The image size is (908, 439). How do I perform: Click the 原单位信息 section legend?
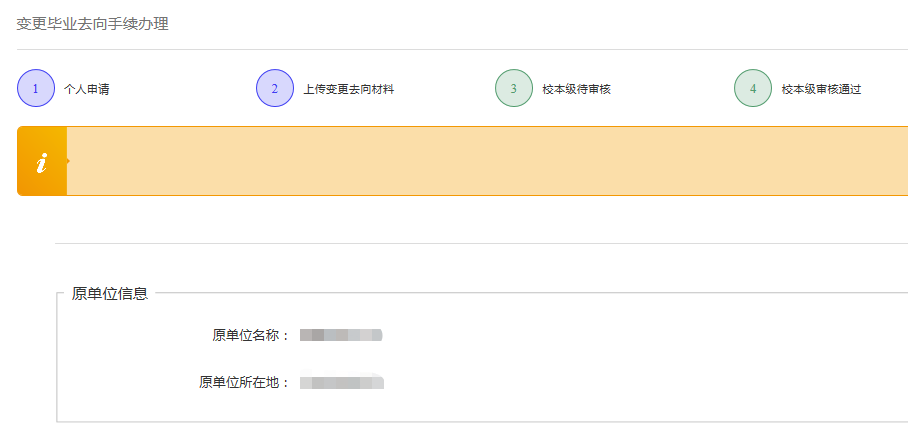click(x=110, y=293)
